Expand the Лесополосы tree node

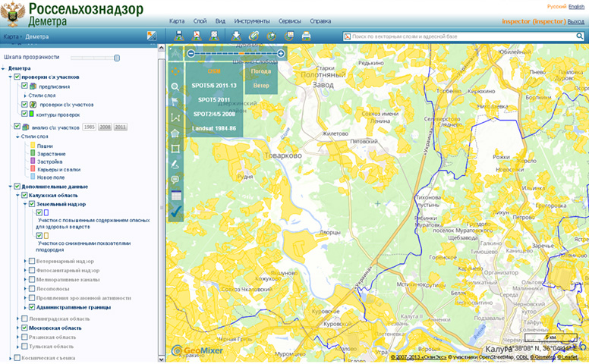(x=25, y=289)
